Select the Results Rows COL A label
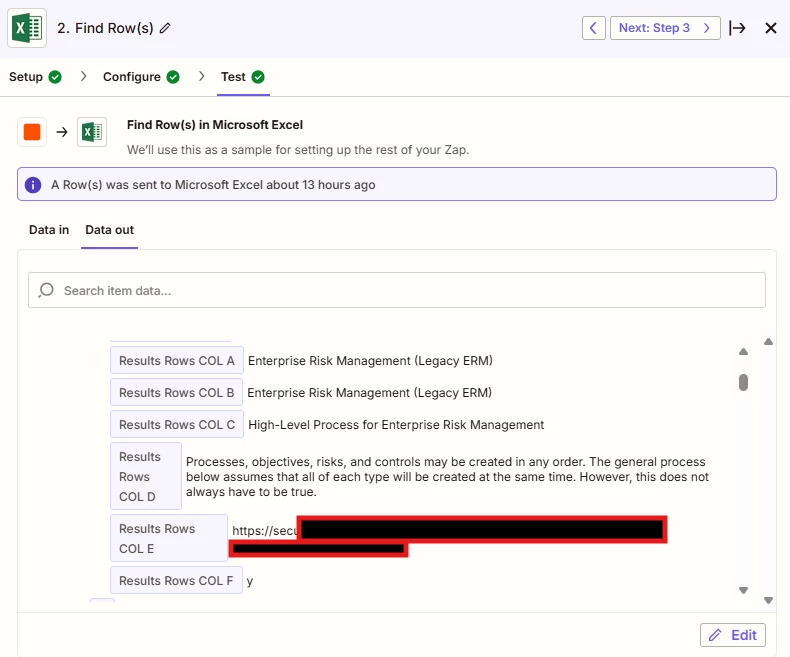The image size is (790, 657). 177,360
